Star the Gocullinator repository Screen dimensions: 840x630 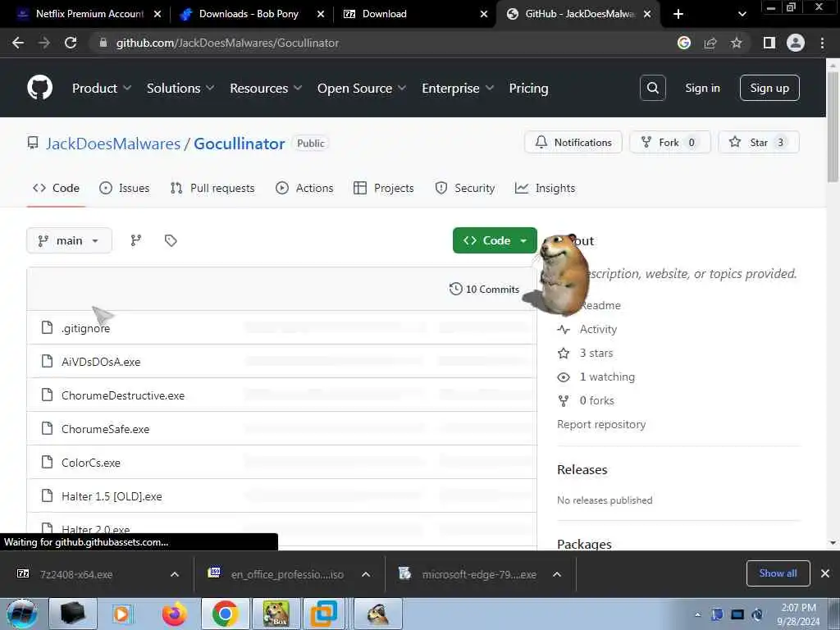759,143
